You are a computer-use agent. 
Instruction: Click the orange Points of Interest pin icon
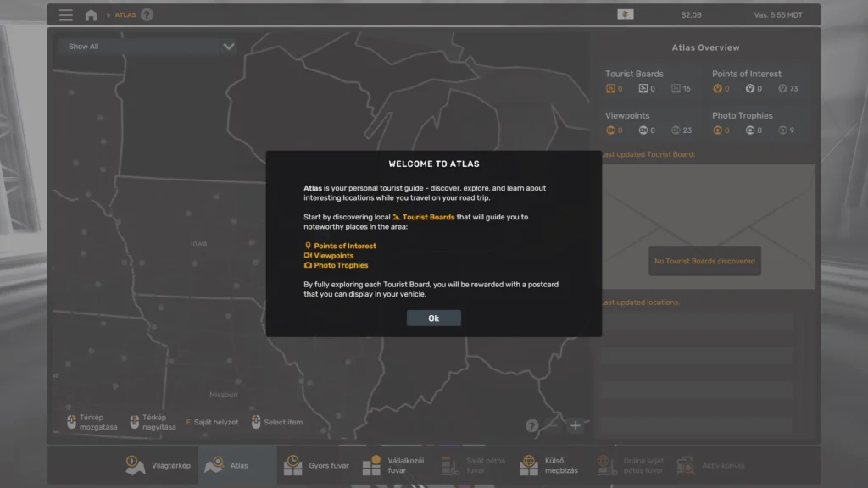click(x=717, y=88)
